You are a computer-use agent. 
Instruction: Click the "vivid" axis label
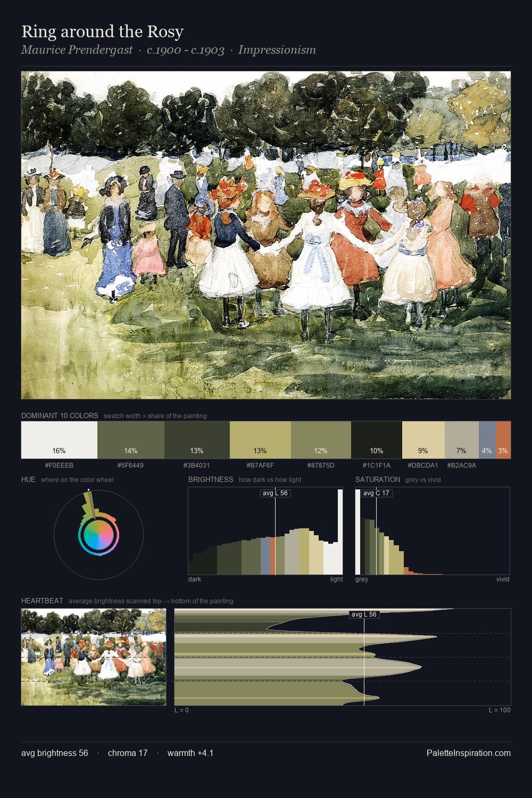[503, 579]
